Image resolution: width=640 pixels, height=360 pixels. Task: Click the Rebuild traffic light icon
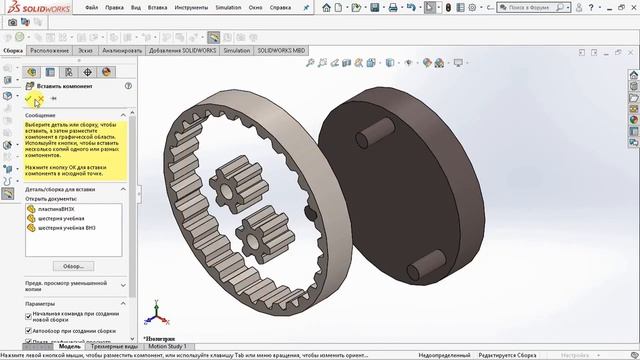coord(448,7)
